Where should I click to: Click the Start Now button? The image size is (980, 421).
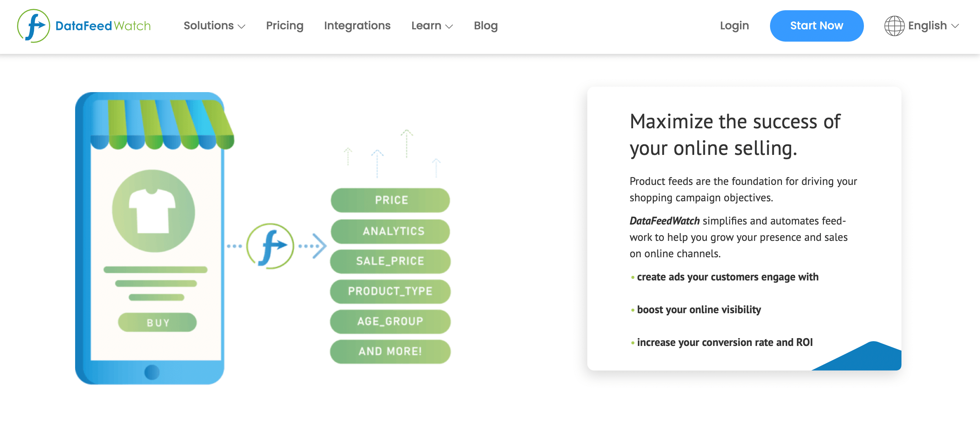click(x=816, y=26)
